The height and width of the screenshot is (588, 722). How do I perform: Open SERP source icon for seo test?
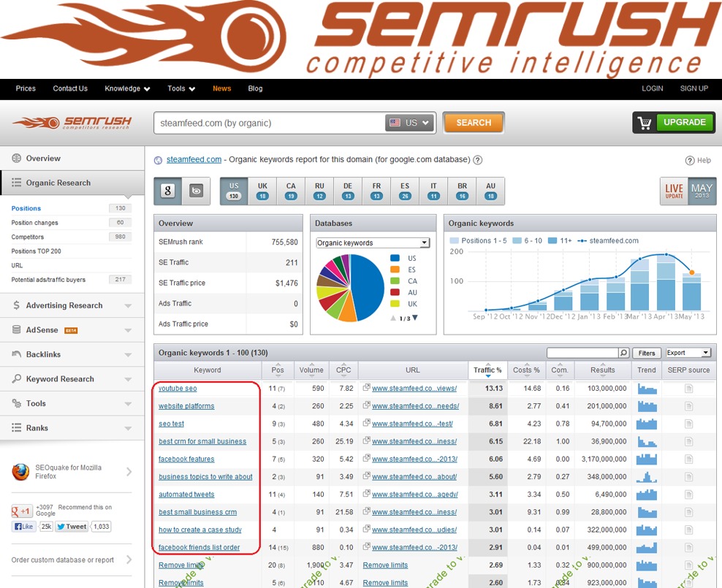pos(688,424)
